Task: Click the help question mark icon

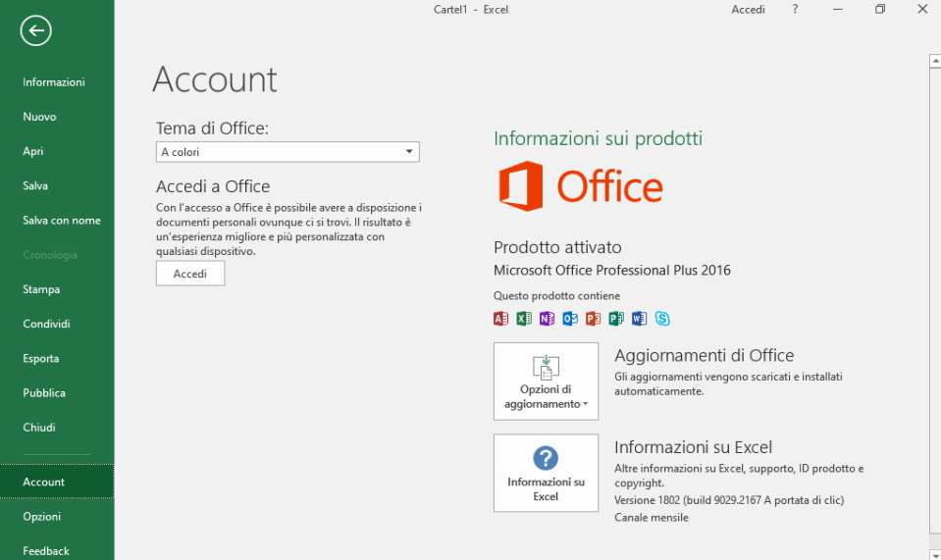Action: click(795, 10)
